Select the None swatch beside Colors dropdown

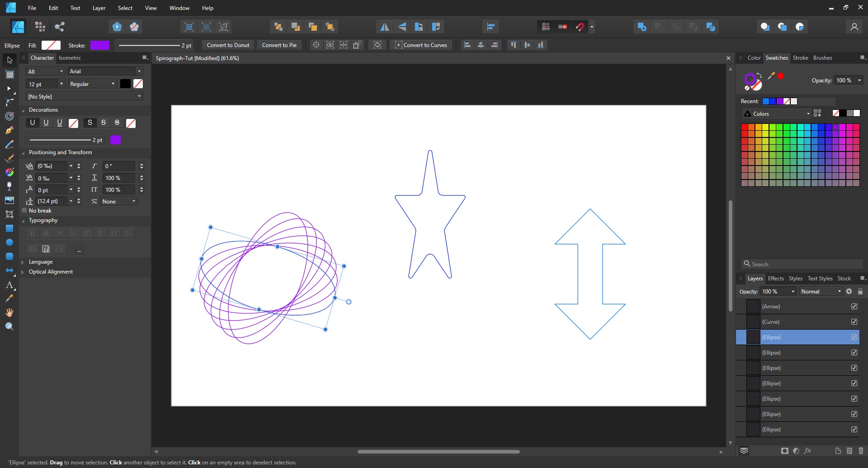point(836,113)
